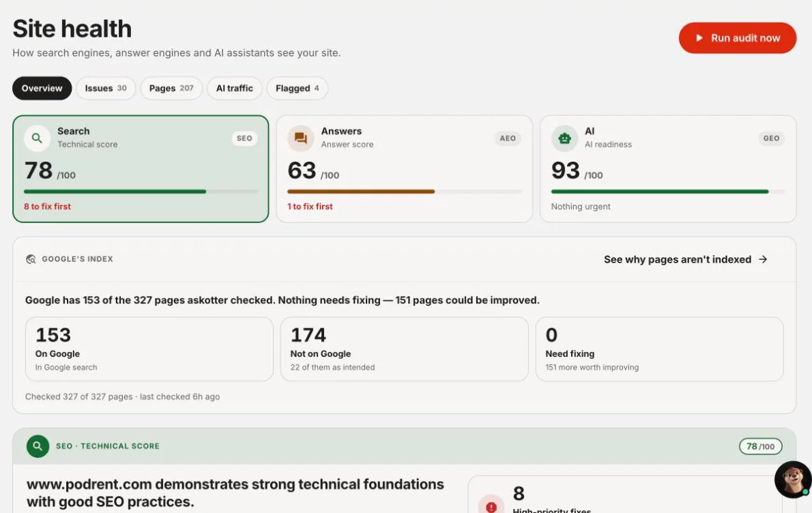The width and height of the screenshot is (812, 513).
Task: Click the 'SEO · TECHNICAL SCORE' label
Action: click(108, 445)
